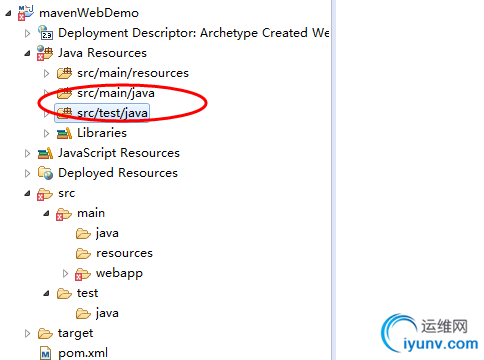Click the Deployed Resources globe folder icon
The image size is (484, 360).
click(45, 173)
